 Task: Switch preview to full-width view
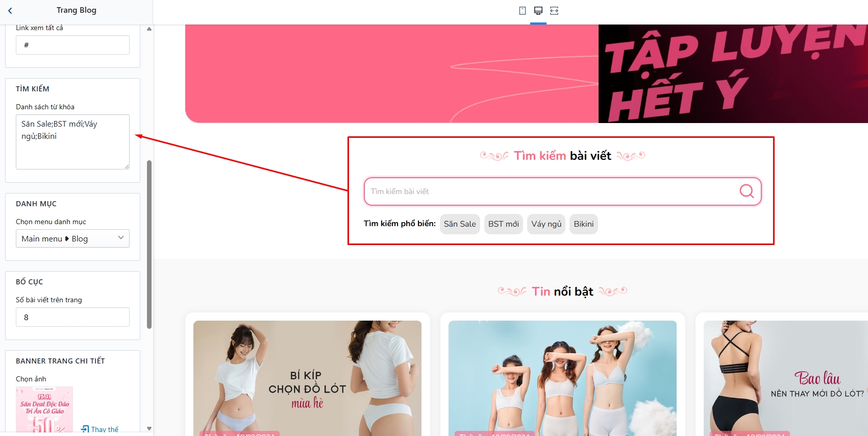coord(554,11)
